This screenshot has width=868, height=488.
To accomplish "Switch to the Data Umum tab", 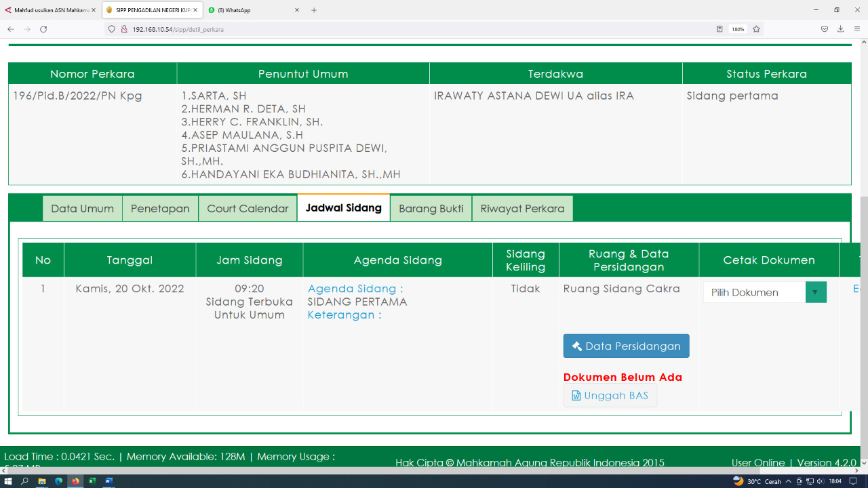I will pos(82,209).
